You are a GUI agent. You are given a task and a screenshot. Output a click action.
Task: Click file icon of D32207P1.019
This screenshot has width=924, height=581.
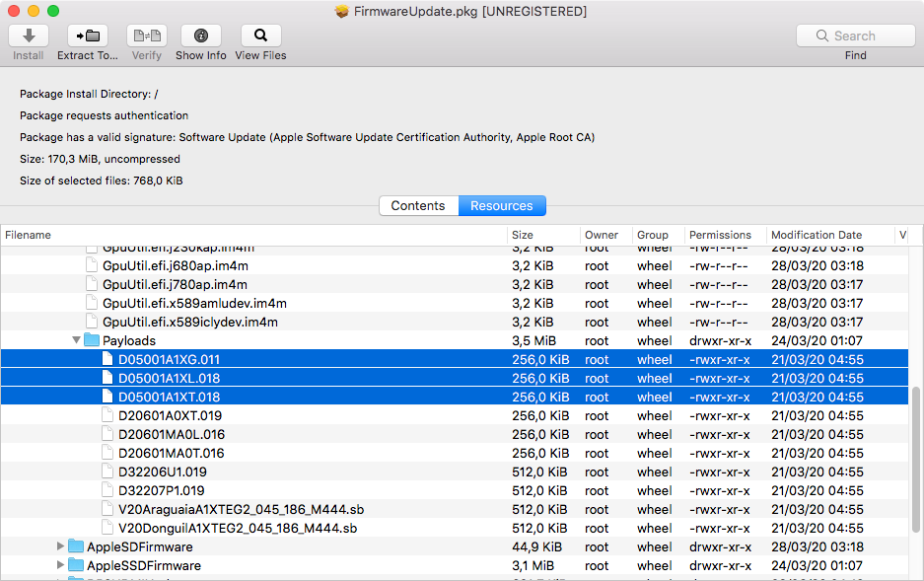[x=107, y=490]
